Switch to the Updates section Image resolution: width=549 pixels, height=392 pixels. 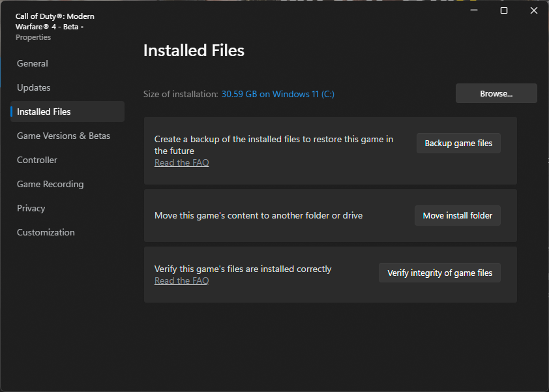coord(34,87)
